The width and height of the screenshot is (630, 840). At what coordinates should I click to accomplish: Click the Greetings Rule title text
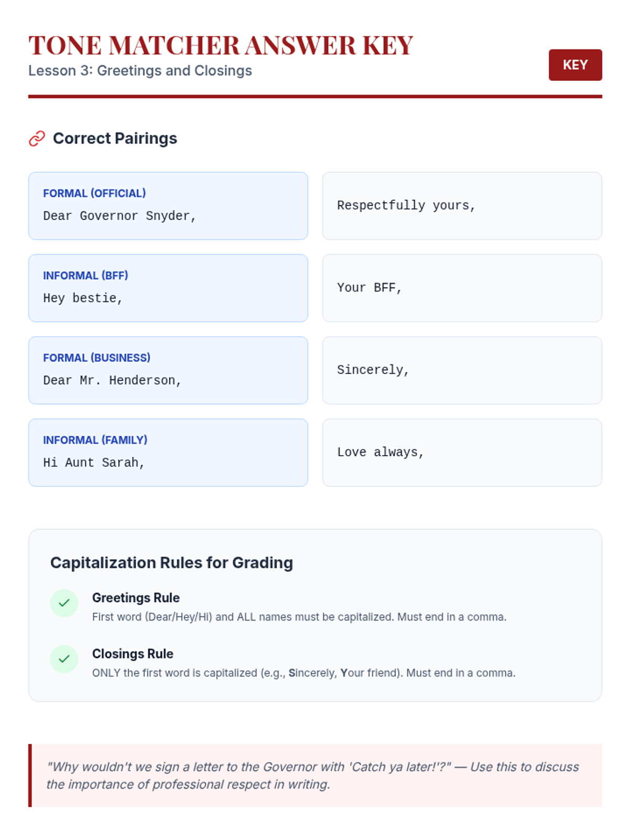136,598
